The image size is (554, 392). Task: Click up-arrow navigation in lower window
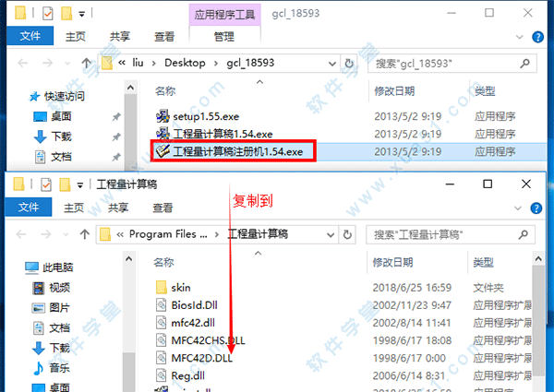tap(84, 234)
